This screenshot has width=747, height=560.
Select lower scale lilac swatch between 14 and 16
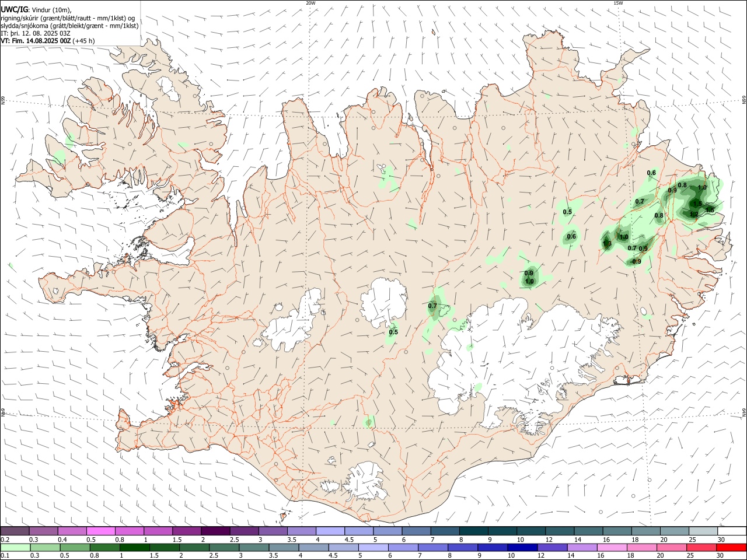coord(582,547)
